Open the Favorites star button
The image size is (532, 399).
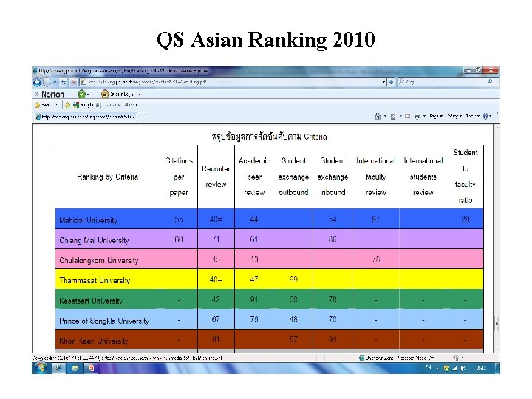tap(38, 105)
